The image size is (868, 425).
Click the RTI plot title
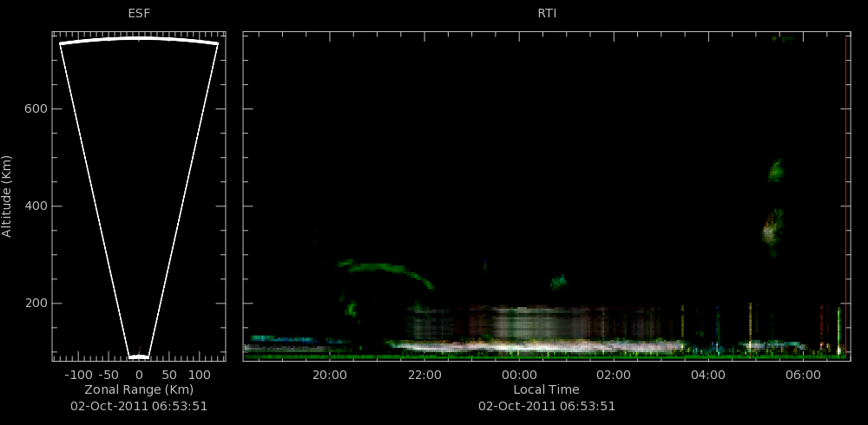pos(547,13)
